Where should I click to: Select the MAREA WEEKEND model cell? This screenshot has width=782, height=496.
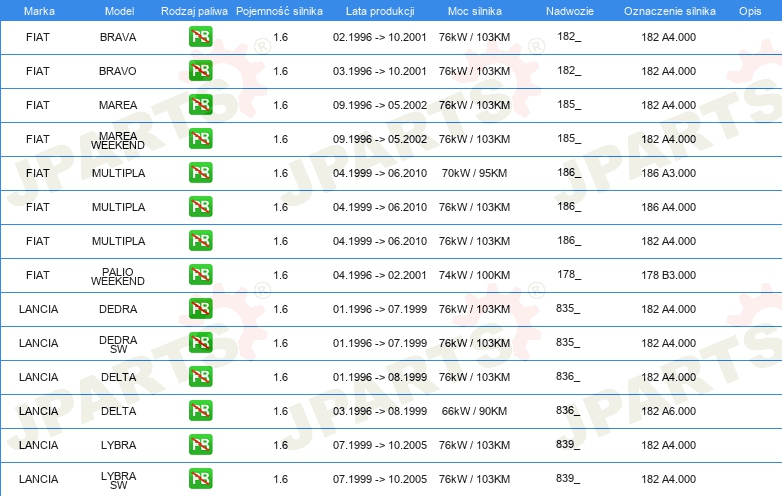[118, 141]
